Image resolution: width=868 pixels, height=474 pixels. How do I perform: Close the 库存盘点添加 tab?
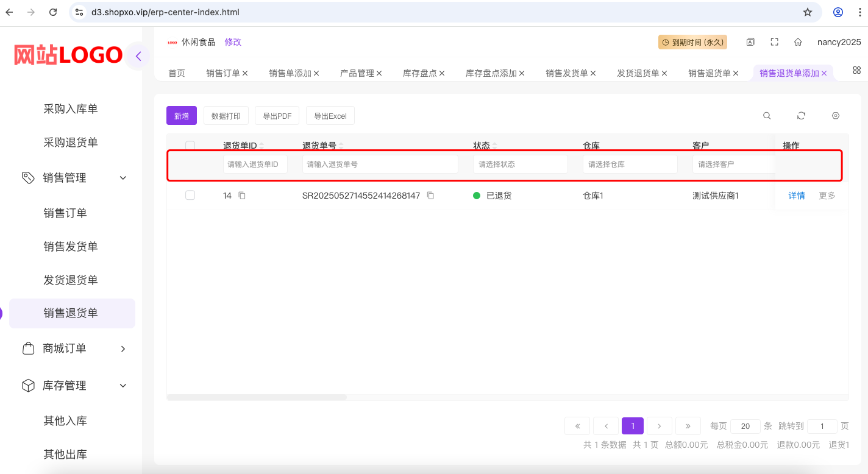click(522, 73)
